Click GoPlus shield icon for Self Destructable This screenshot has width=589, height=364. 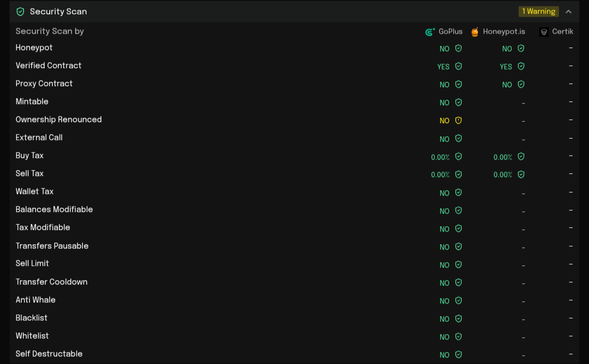[459, 355]
